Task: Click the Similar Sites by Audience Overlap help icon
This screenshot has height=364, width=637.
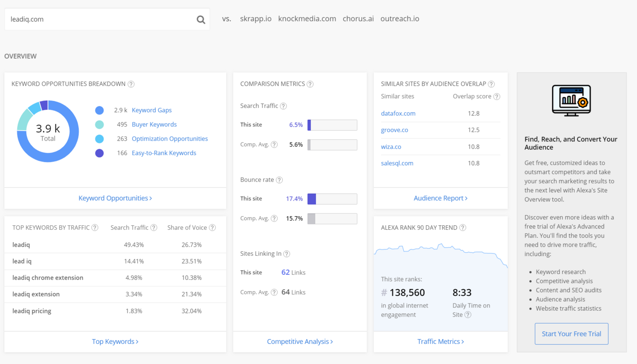Action: (491, 84)
